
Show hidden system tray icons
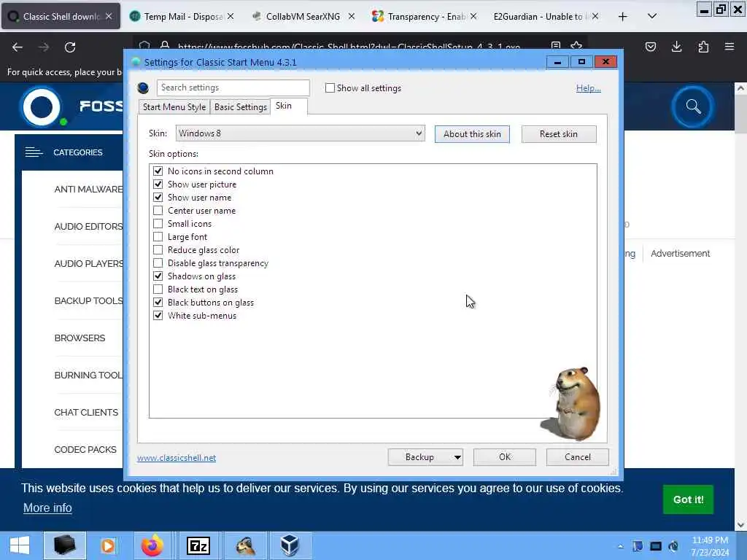pyautogui.click(x=620, y=546)
